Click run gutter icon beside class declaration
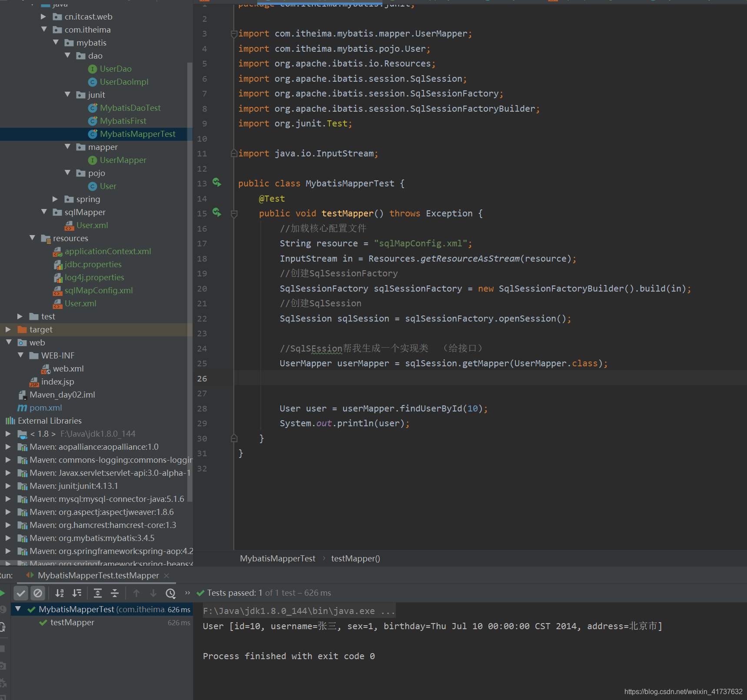 pyautogui.click(x=217, y=182)
